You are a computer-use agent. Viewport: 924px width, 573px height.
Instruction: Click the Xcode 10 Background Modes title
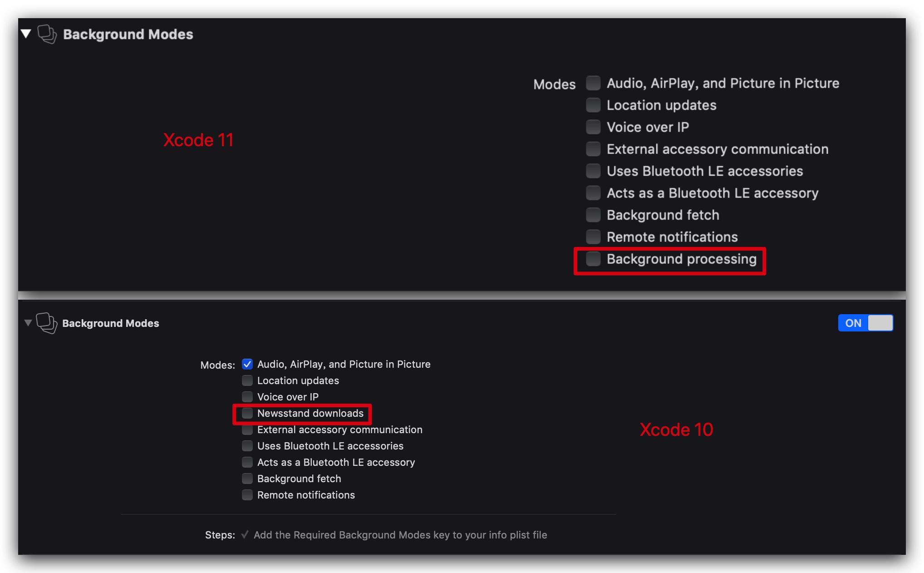[x=111, y=323]
